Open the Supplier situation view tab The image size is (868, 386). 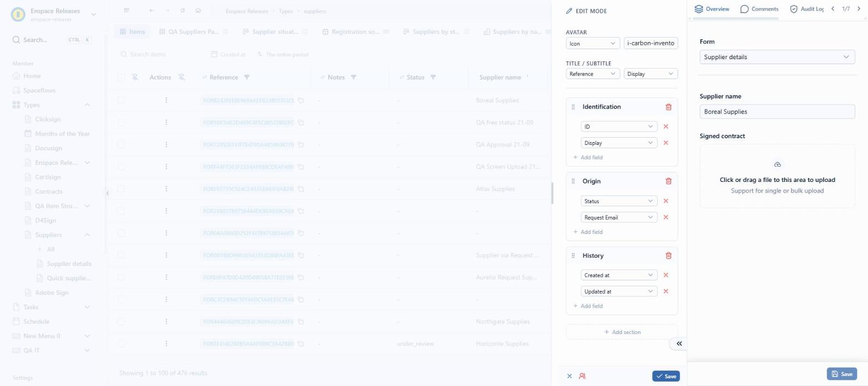tap(275, 32)
